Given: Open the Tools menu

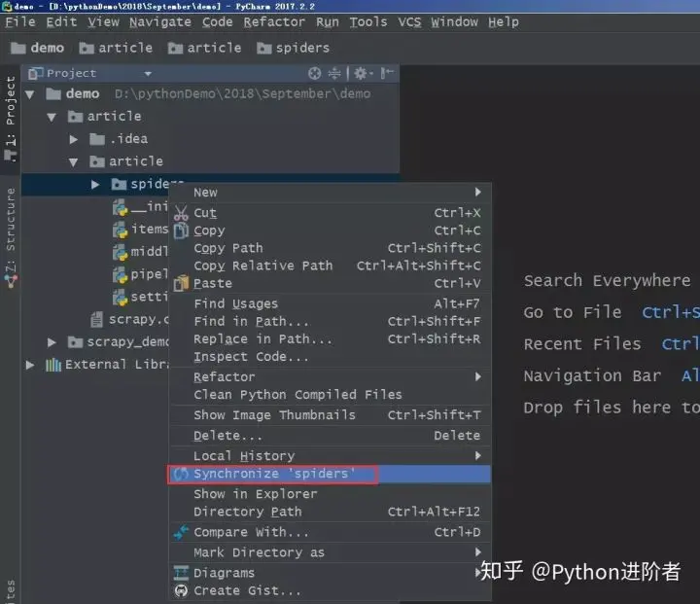Looking at the screenshot, I should (368, 22).
